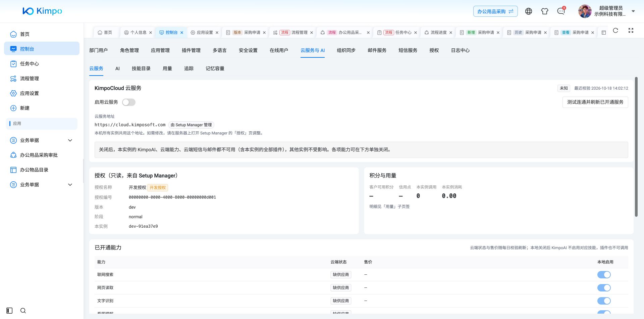
Task: Switch to the 技能目录 sub-tab
Action: (141, 69)
